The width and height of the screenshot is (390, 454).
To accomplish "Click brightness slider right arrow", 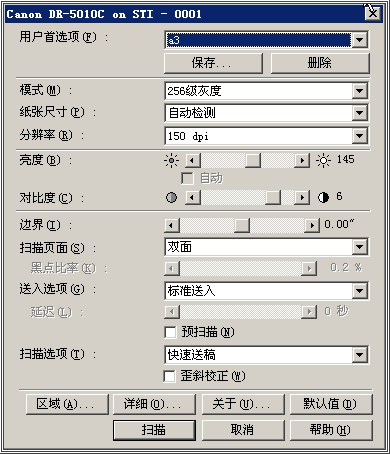I will (x=302, y=161).
